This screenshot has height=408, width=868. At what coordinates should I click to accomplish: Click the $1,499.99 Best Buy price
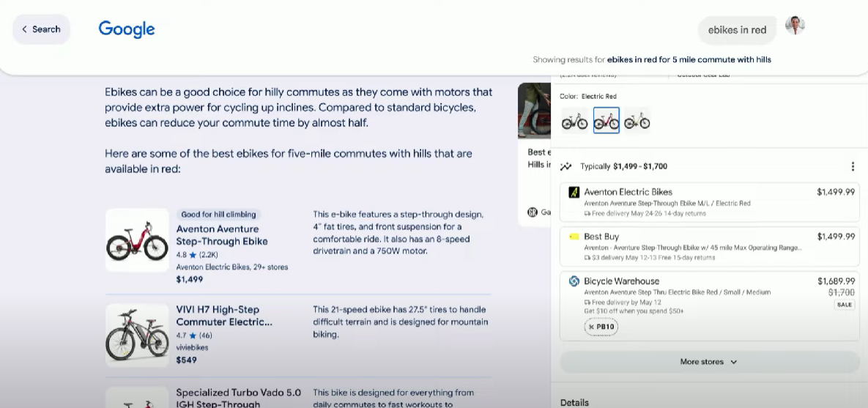coord(836,237)
